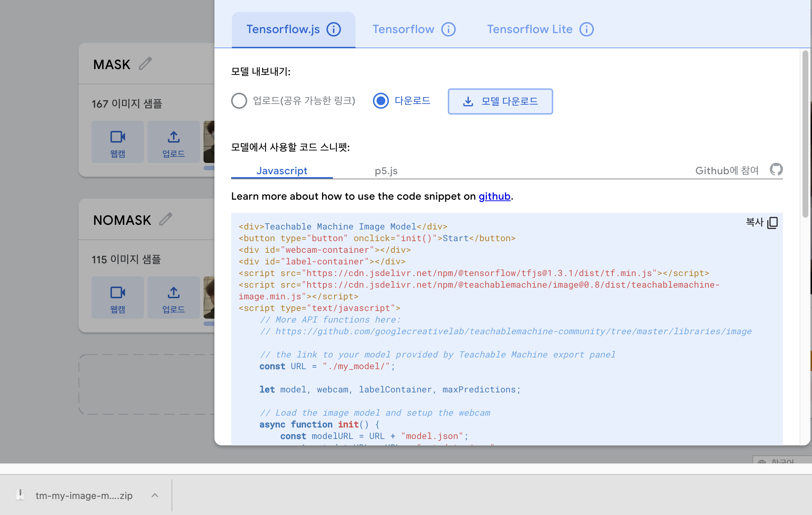Screen dimensions: 812x515
Task: Click the '167 이미지 샘플' text
Action: click(127, 104)
